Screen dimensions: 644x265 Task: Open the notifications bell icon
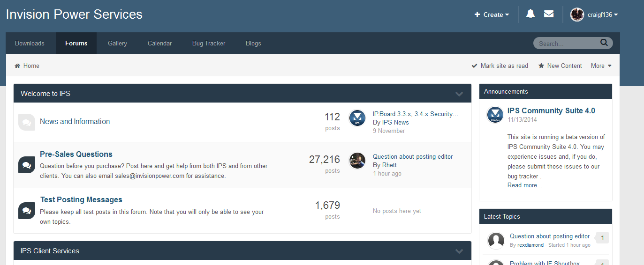point(530,14)
